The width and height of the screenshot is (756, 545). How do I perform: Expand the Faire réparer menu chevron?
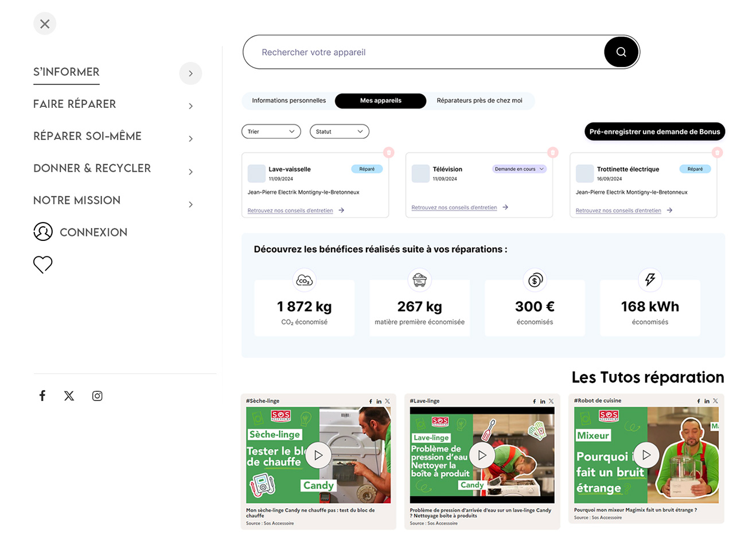coord(191,106)
